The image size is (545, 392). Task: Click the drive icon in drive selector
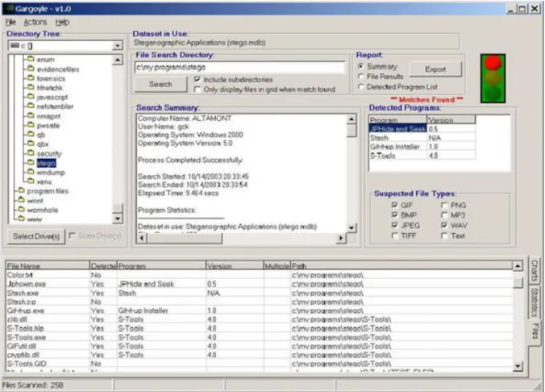pos(15,45)
